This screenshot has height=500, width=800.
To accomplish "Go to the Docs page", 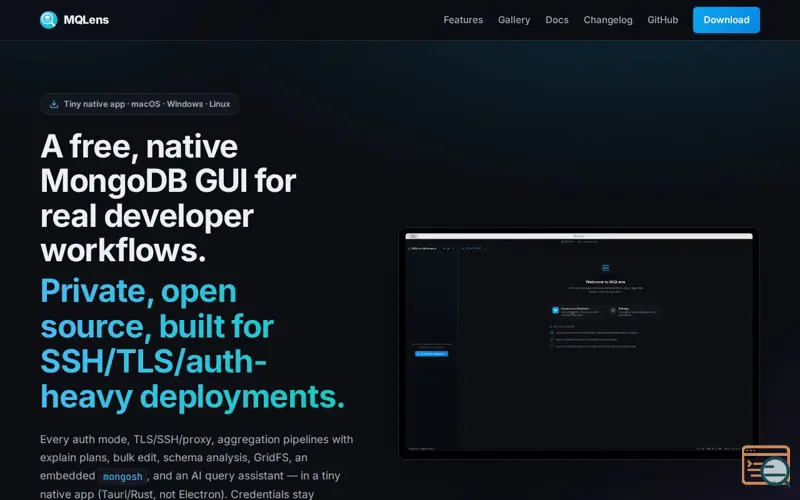I will pyautogui.click(x=557, y=20).
